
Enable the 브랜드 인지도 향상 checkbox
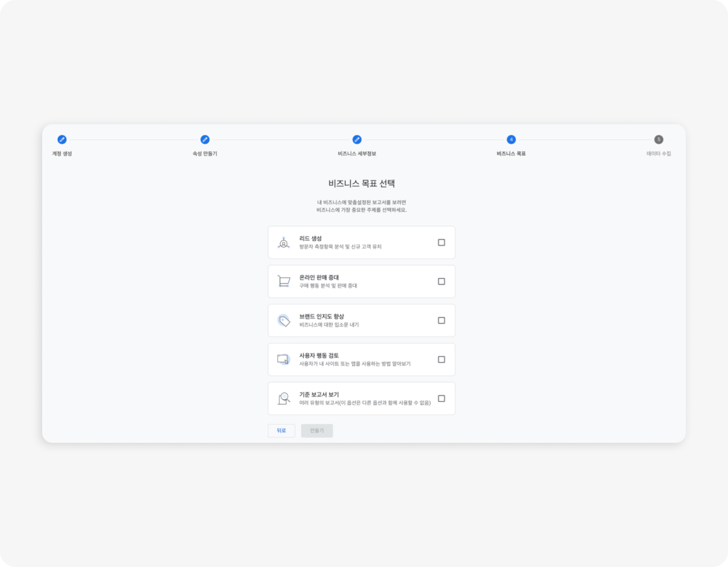tap(441, 321)
